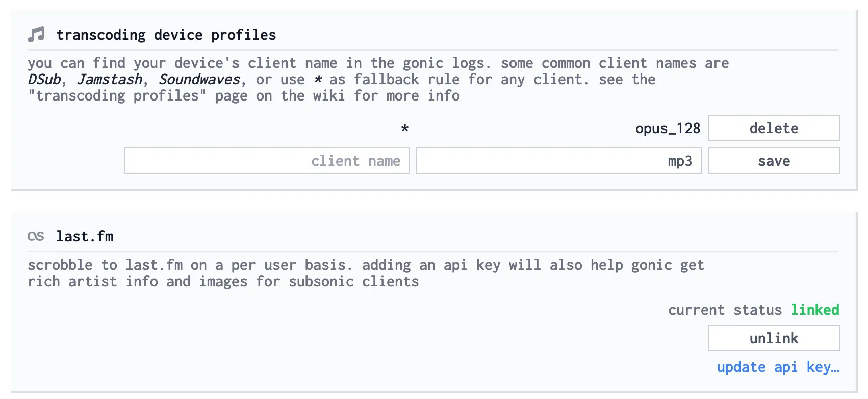Open the update api key link
The width and height of the screenshot is (868, 399).
pos(778,367)
